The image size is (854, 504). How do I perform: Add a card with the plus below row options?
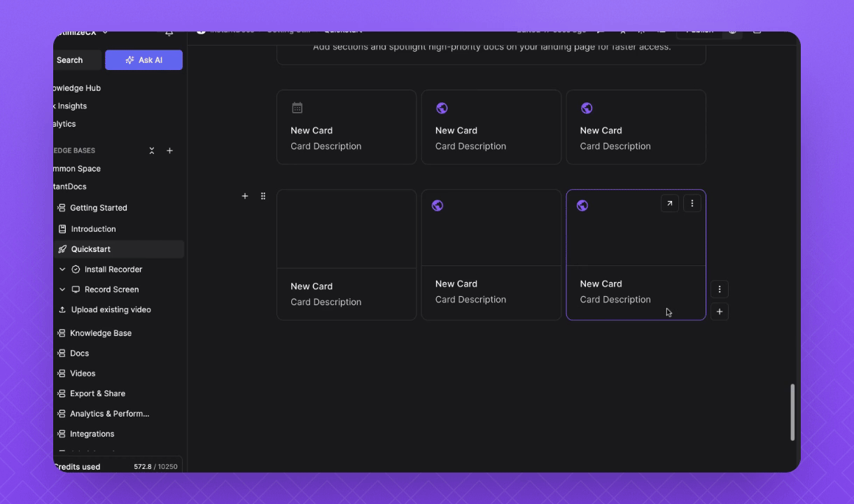[x=720, y=311]
